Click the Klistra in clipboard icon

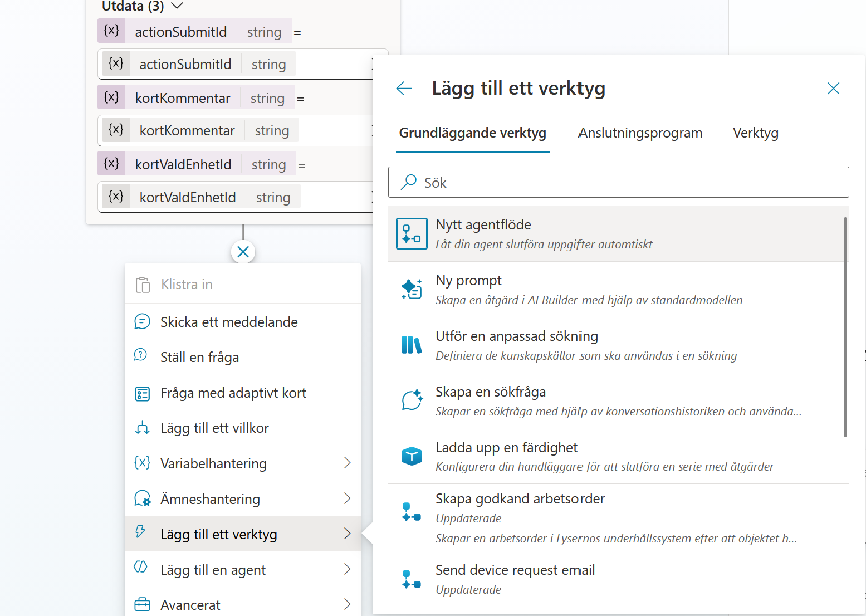pos(143,285)
